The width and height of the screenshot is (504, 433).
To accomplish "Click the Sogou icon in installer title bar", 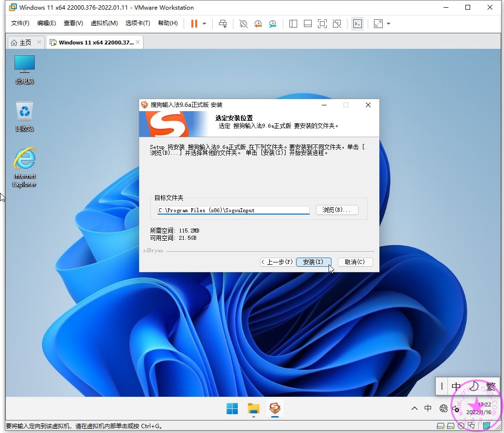I will coord(144,105).
